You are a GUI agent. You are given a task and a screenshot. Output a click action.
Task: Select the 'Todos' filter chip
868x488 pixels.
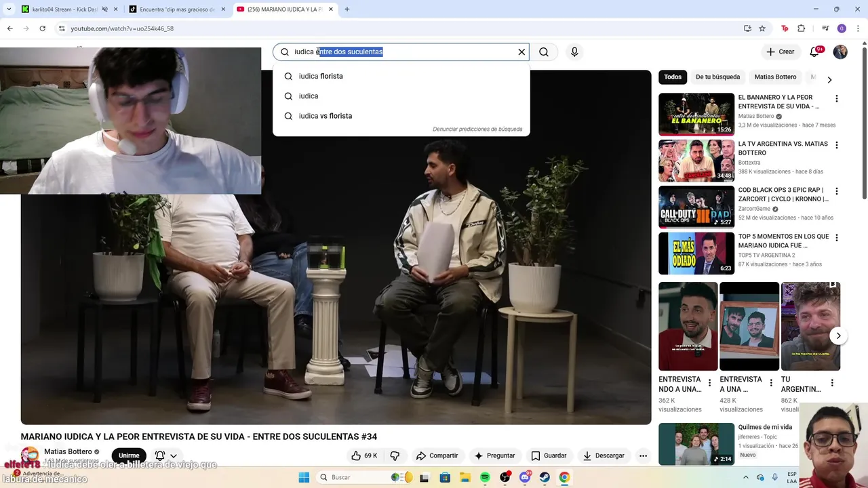click(x=673, y=77)
